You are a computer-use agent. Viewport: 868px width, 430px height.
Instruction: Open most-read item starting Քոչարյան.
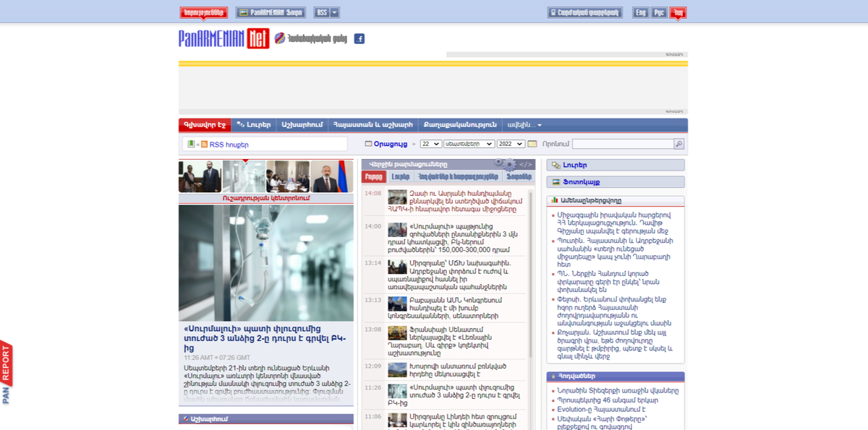coord(615,343)
